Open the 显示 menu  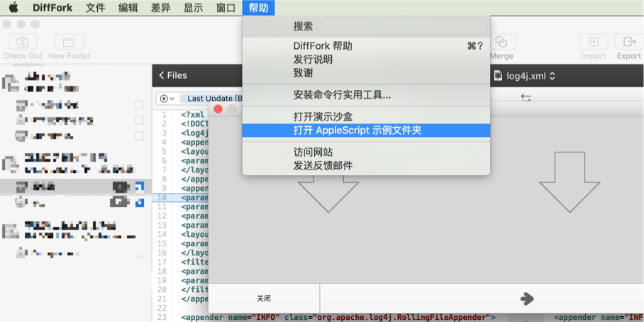[193, 8]
